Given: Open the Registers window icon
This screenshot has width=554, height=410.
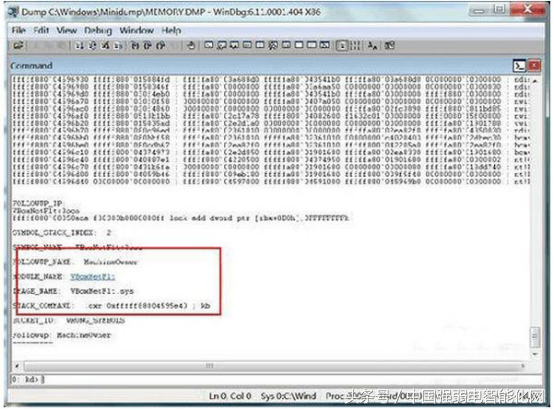Looking at the screenshot, I should 247,45.
